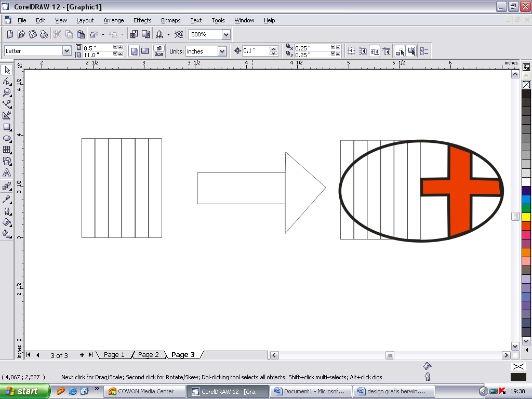Open the zoom level 500% dropdown
This screenshot has height=399, width=532.
click(227, 34)
